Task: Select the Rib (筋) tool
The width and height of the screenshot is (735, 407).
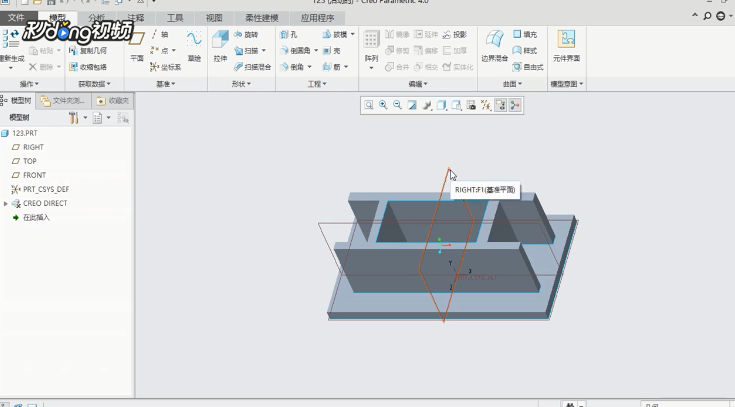Action: [331, 67]
